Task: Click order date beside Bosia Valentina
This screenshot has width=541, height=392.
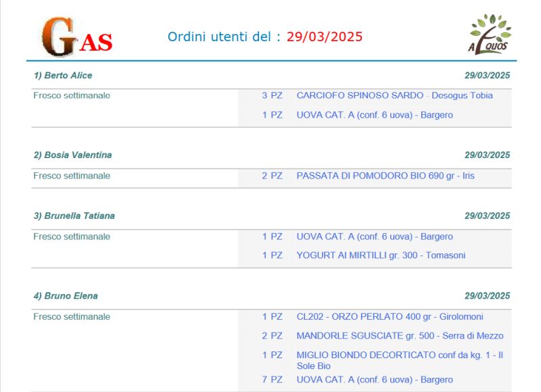Action: tap(487, 155)
